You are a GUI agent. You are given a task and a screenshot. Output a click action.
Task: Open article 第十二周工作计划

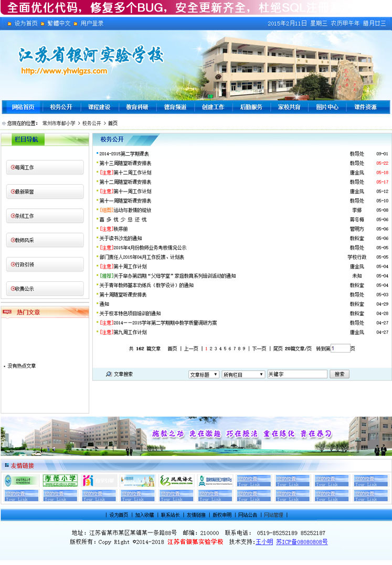coord(132,173)
